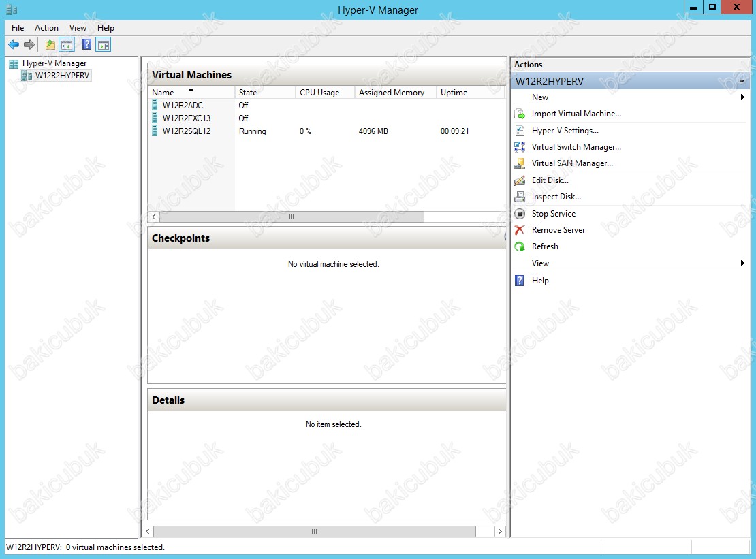
Task: Click the status bar text about selected machines
Action: point(85,547)
